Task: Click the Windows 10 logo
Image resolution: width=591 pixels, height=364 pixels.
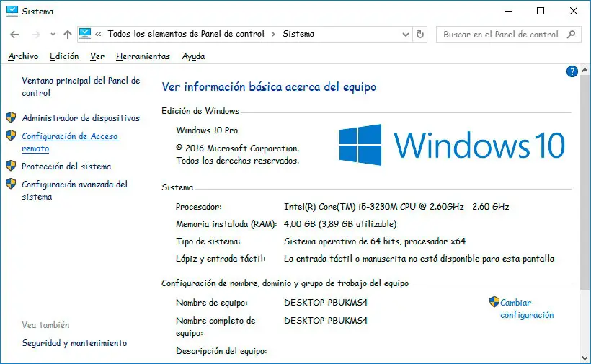Action: click(x=452, y=145)
